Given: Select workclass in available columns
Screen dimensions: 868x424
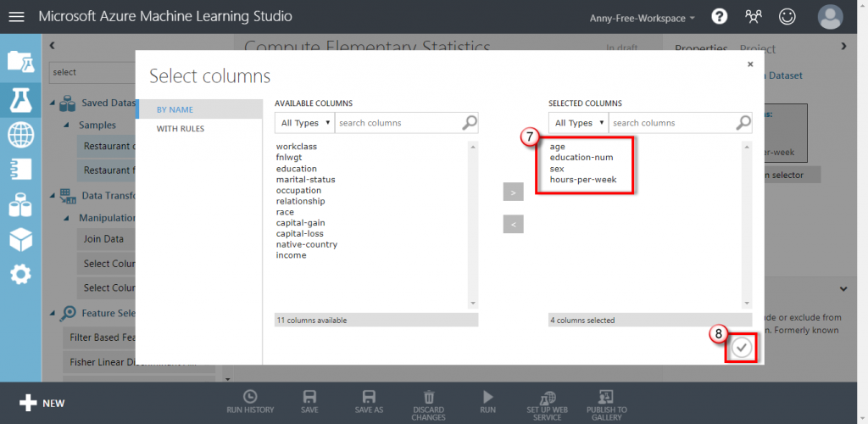Looking at the screenshot, I should pos(297,147).
